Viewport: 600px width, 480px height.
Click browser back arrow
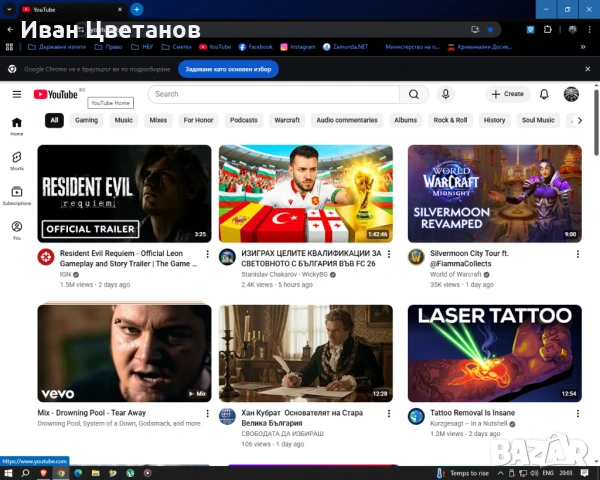point(10,29)
